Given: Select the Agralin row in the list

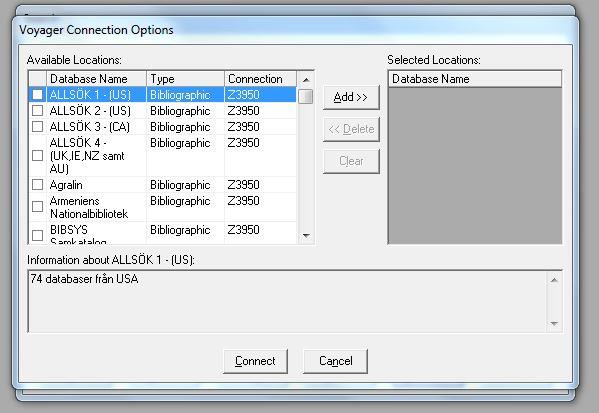Looking at the screenshot, I should (x=162, y=185).
